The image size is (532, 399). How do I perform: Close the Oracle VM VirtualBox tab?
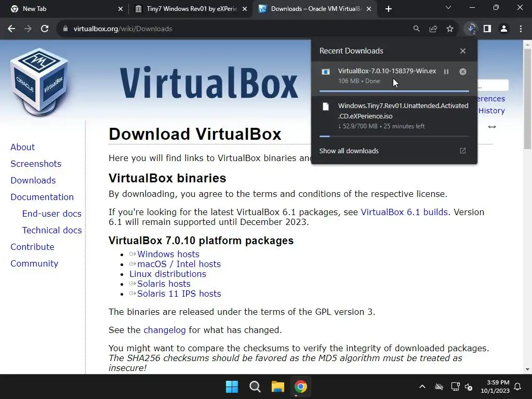click(369, 9)
